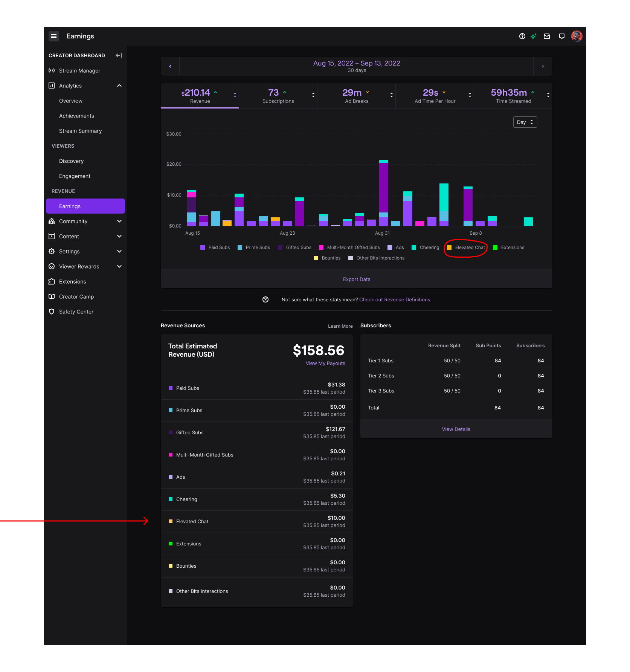
Task: Toggle Extensions in chart legend
Action: click(x=509, y=247)
